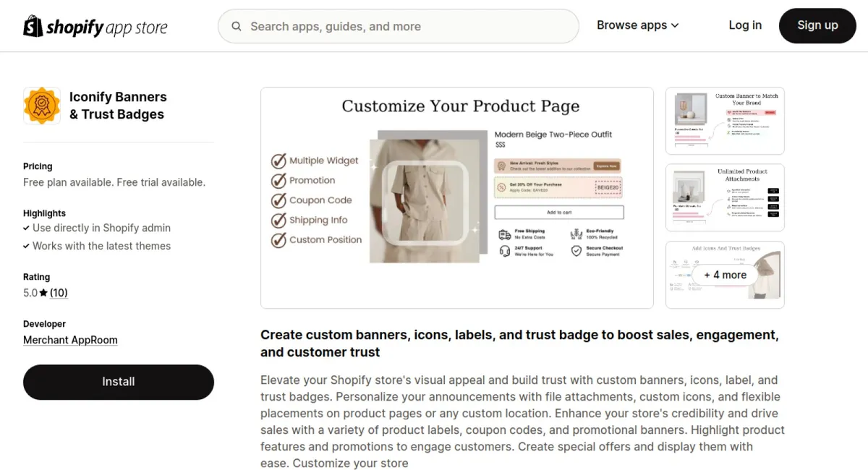The height and width of the screenshot is (470, 868).
Task: Click the rating star icon
Action: [x=43, y=293]
